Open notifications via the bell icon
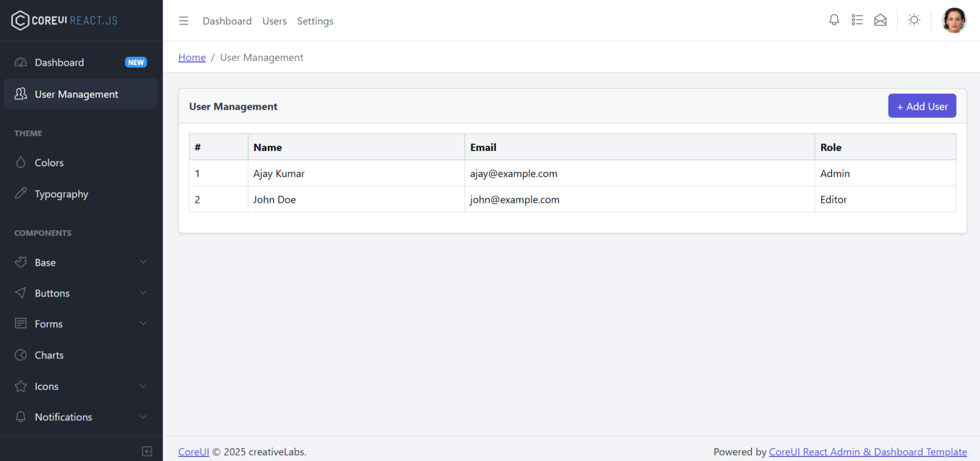This screenshot has height=461, width=980. [x=834, y=20]
